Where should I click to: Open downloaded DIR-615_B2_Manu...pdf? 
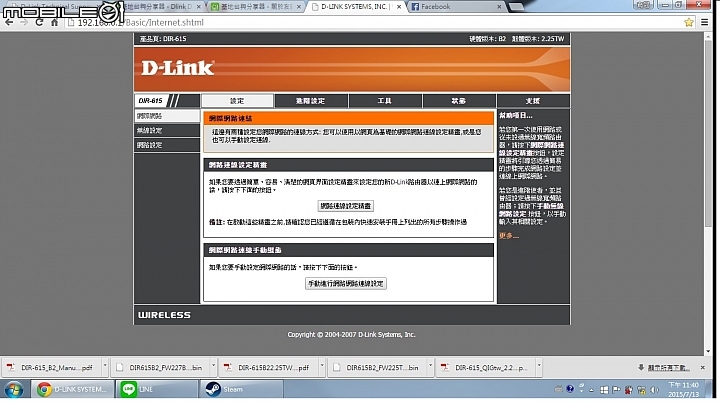[x=51, y=367]
